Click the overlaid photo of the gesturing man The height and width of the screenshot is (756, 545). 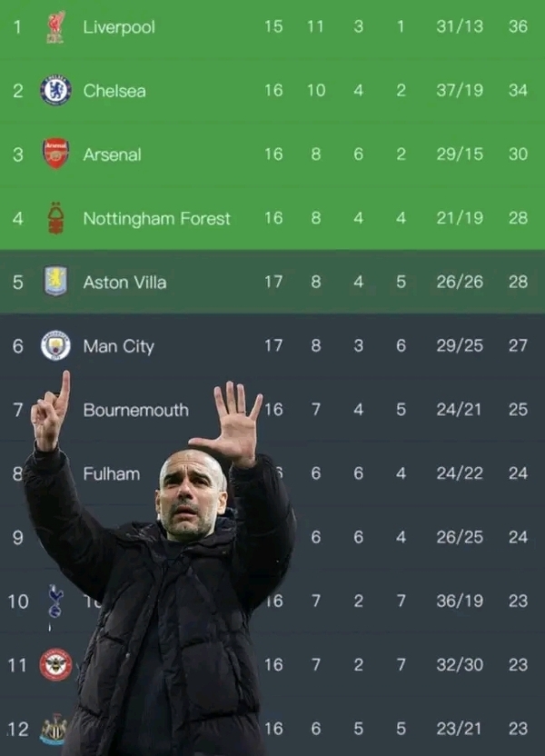[x=182, y=591]
